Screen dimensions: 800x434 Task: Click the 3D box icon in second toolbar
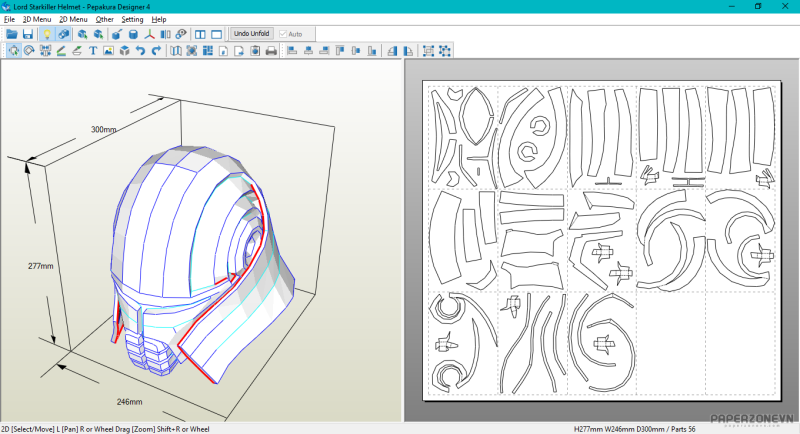(x=124, y=50)
